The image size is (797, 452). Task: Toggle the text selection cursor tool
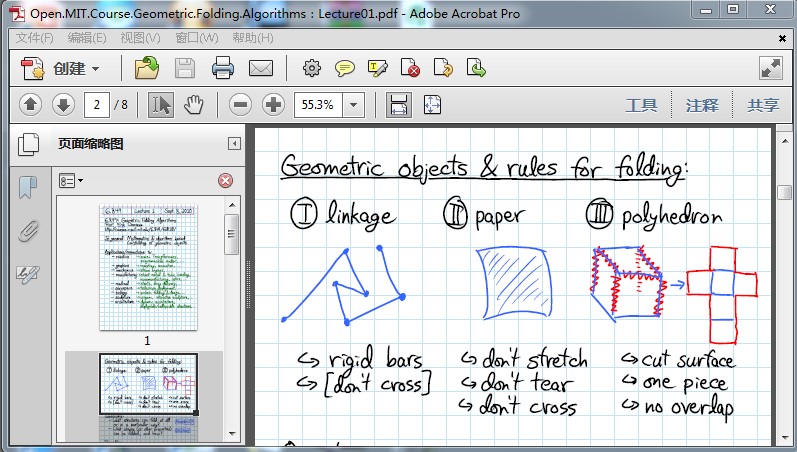pyautogui.click(x=161, y=104)
